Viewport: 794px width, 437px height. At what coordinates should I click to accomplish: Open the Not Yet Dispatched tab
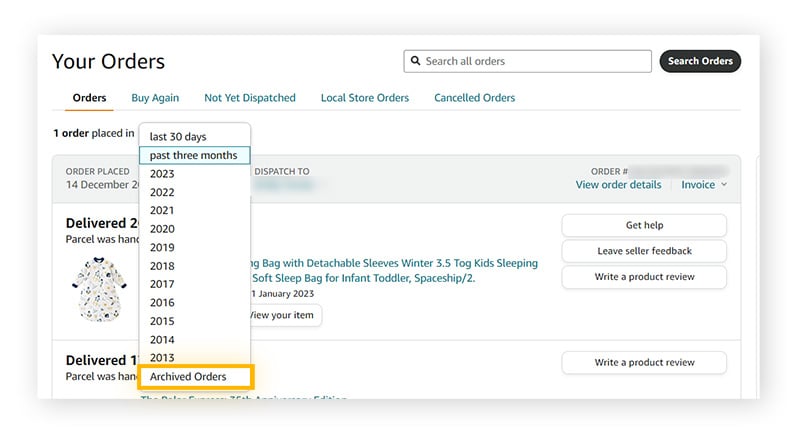250,98
